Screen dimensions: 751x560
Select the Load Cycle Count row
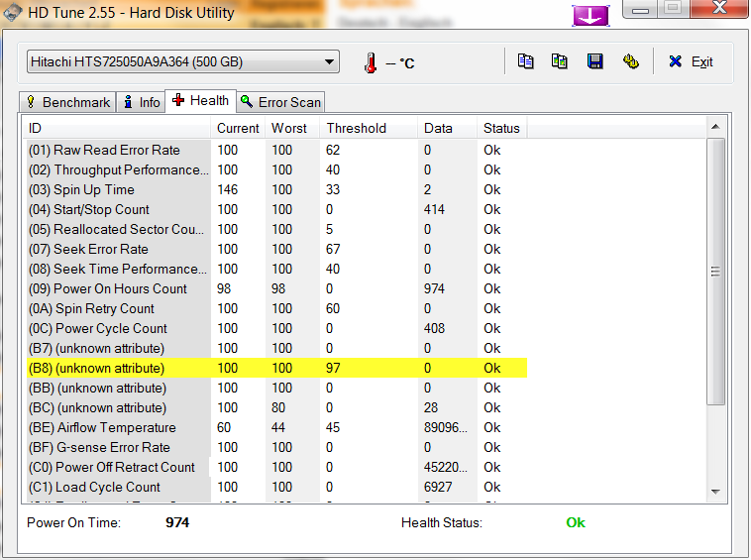pos(276,488)
